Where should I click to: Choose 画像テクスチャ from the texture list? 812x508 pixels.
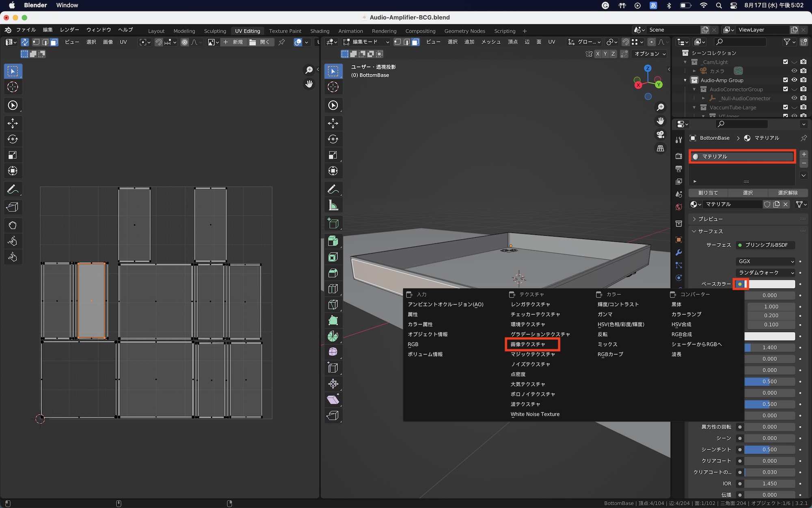click(528, 344)
